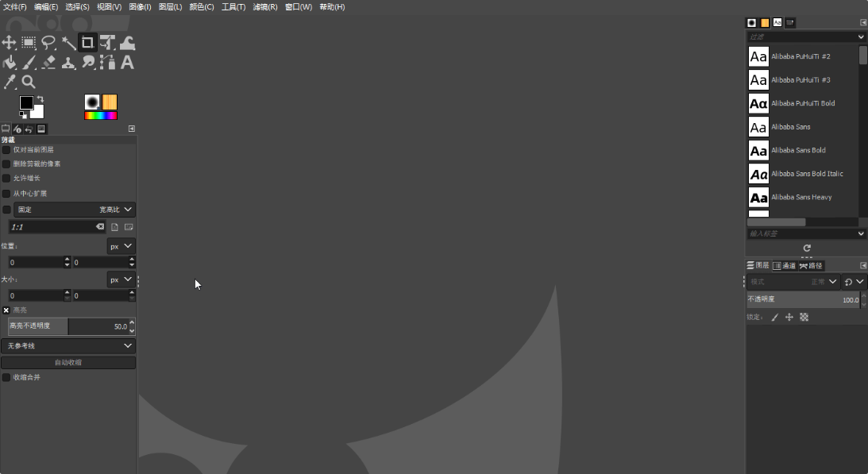Enable 仅对当前图层 checkbox

(6, 150)
